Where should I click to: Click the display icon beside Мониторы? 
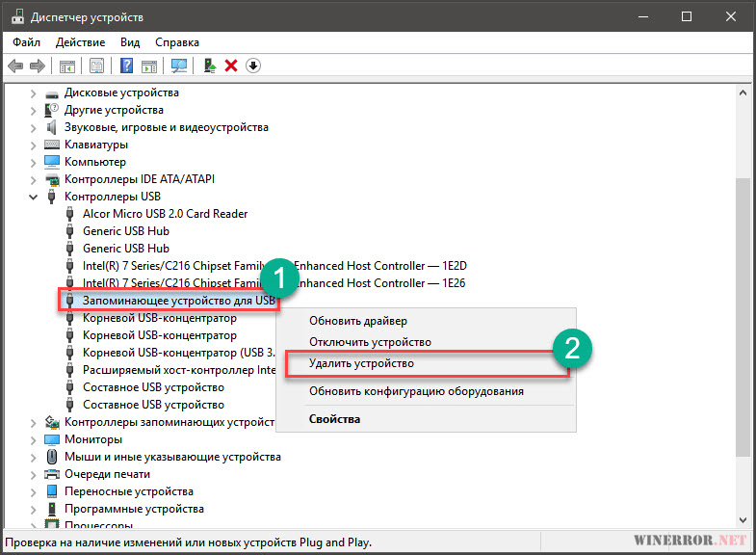[52, 439]
